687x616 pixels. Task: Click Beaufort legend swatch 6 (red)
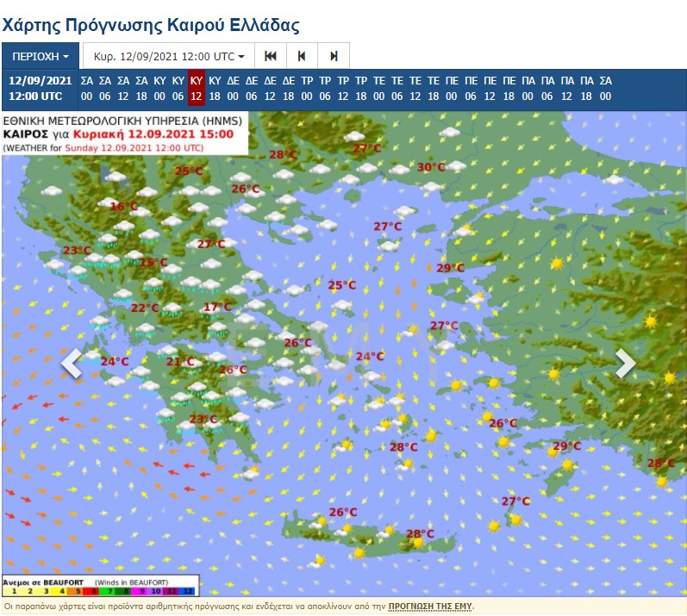pyautogui.click(x=93, y=591)
